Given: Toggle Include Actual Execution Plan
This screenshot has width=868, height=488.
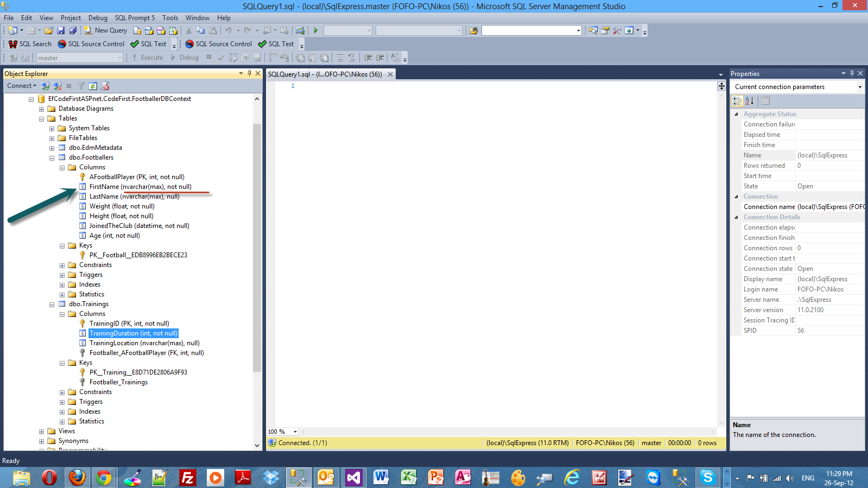Looking at the screenshot, I should pyautogui.click(x=273, y=58).
